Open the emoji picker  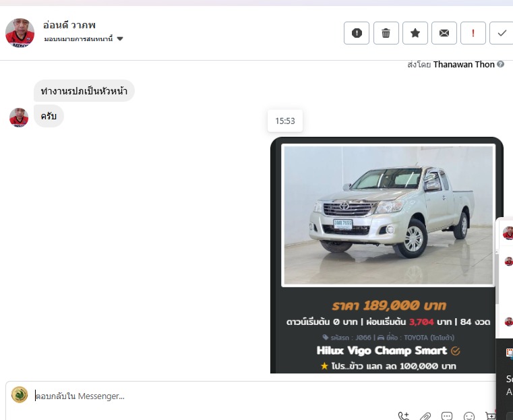tap(469, 416)
